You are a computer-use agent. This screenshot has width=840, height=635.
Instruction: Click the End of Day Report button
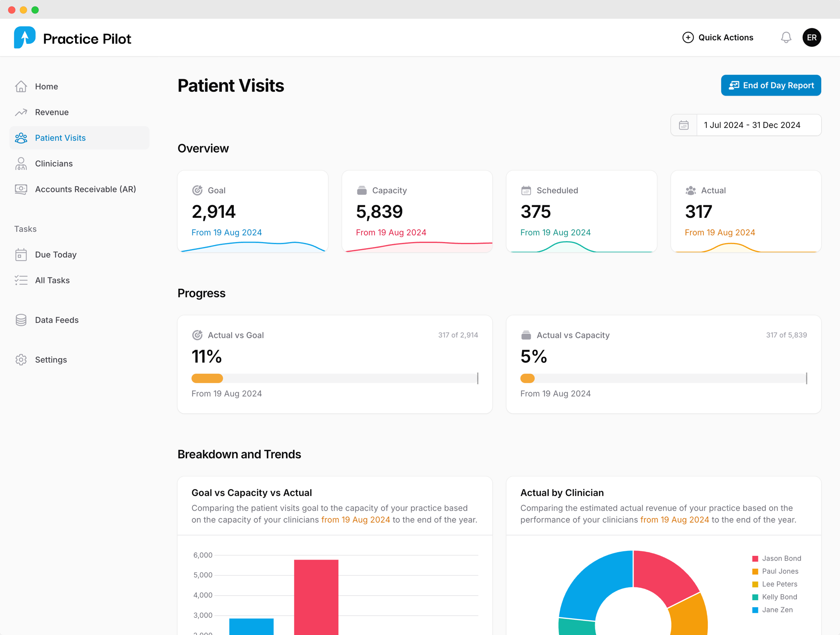[771, 85]
